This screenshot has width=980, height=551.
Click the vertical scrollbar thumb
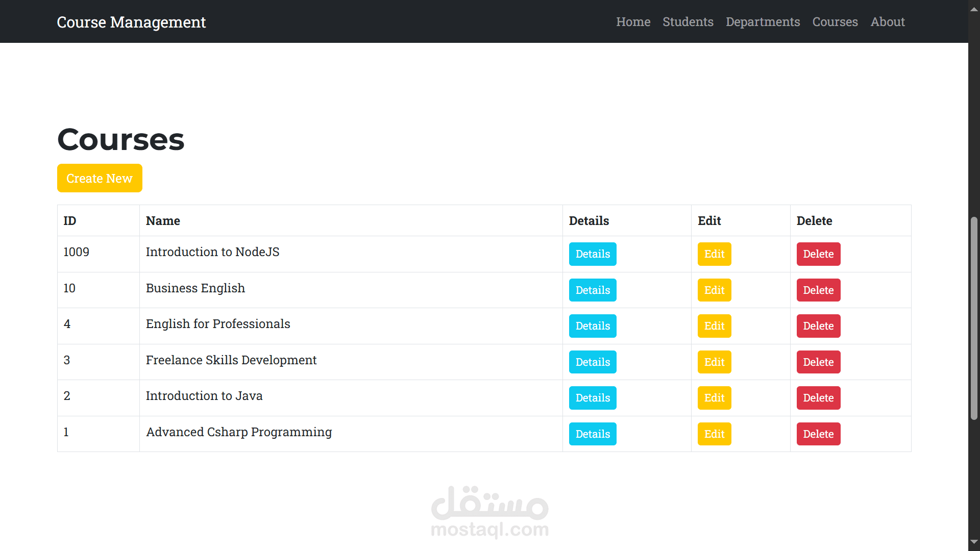coord(974,318)
